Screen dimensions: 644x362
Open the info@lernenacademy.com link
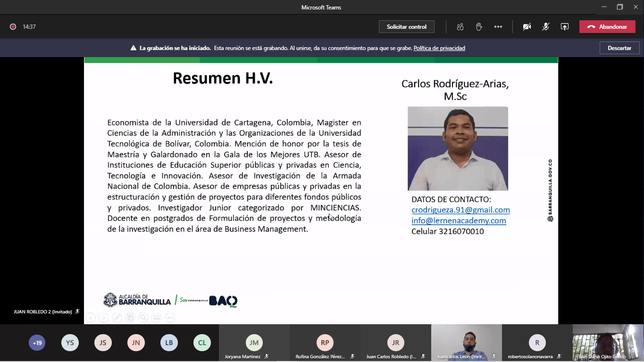[x=459, y=220]
